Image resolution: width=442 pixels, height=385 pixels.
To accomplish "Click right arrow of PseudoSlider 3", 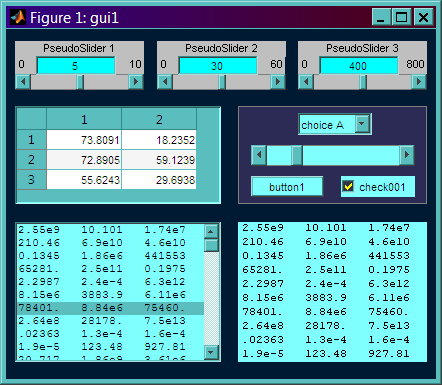I will [419, 82].
